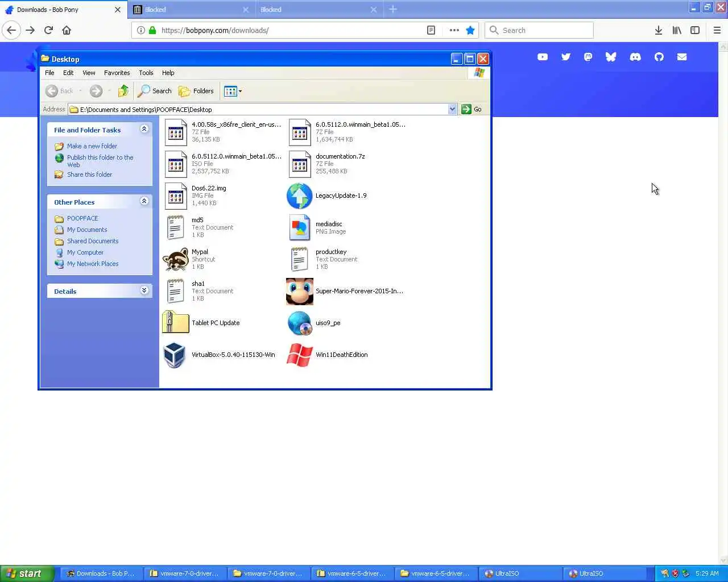Collapse the Other Places panel
Viewport: 728px width, 582px height.
coord(144,201)
